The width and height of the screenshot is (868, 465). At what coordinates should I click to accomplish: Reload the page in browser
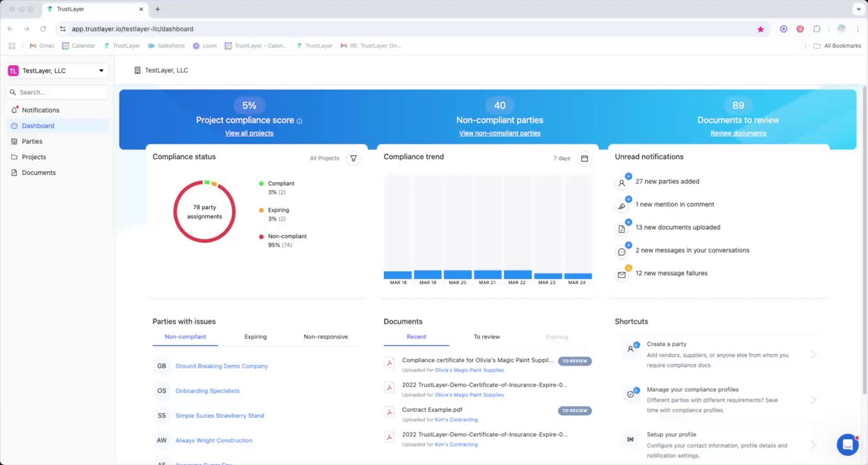tap(43, 29)
